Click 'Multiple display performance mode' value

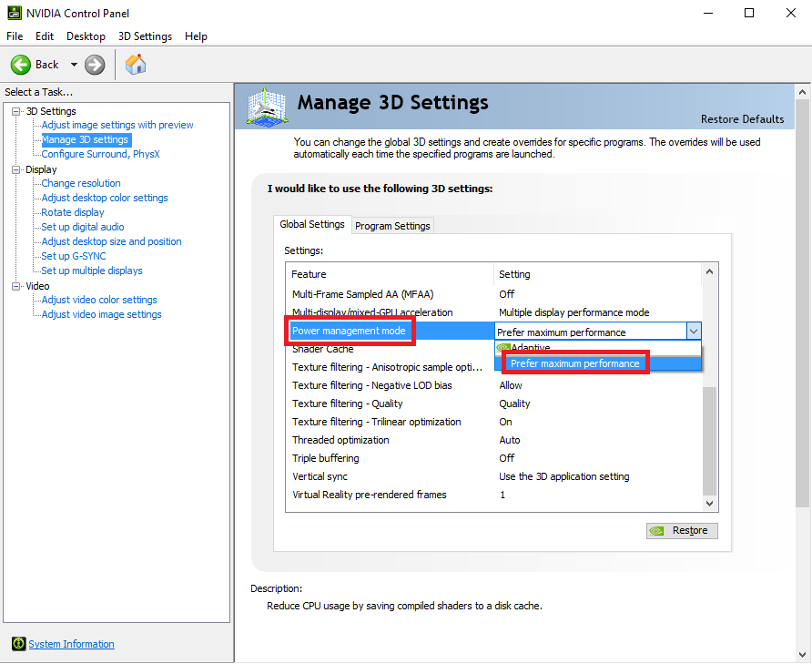(x=573, y=312)
